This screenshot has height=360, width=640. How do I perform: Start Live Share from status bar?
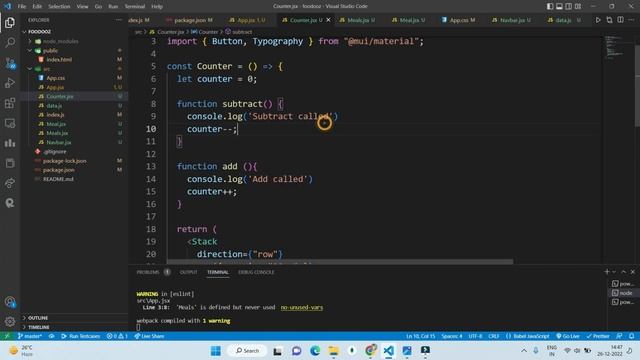tap(149, 336)
